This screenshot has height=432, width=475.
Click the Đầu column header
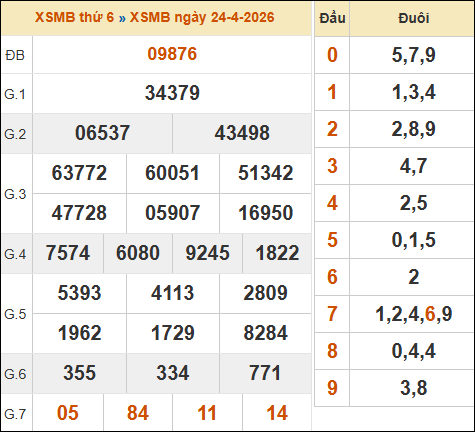(x=332, y=18)
